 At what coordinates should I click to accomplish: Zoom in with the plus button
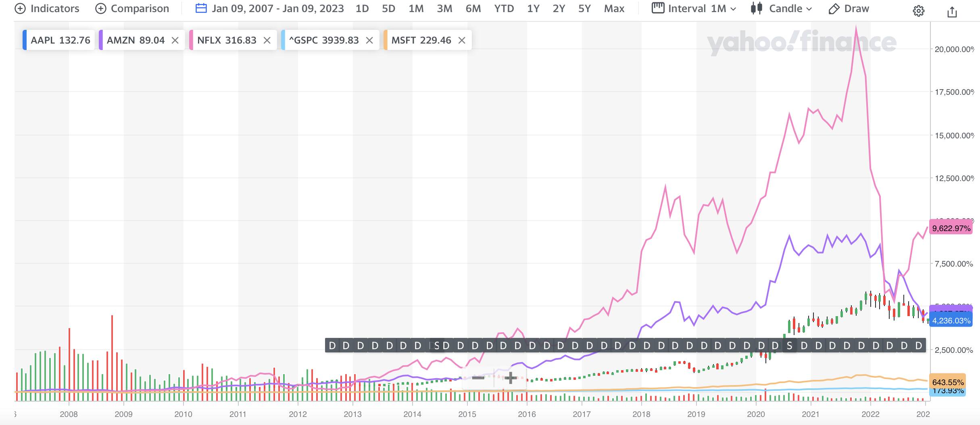511,378
